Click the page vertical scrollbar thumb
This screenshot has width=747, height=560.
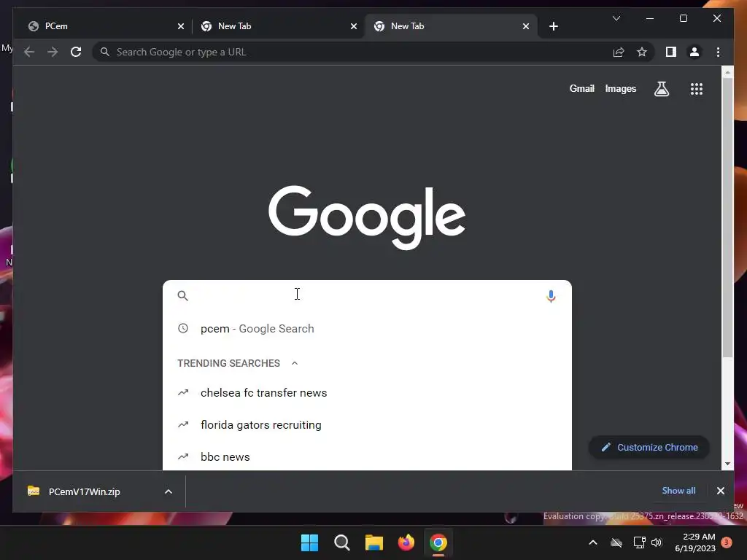coord(727,217)
